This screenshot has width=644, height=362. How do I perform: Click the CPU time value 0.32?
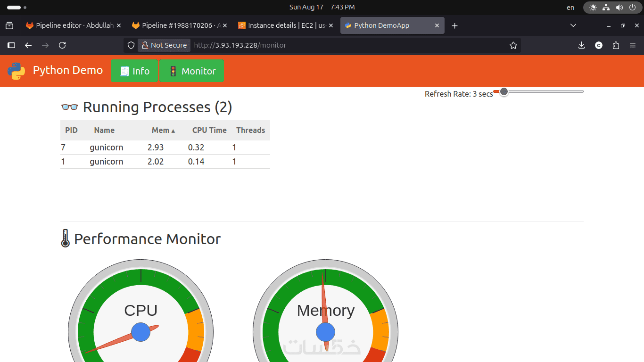(x=196, y=148)
